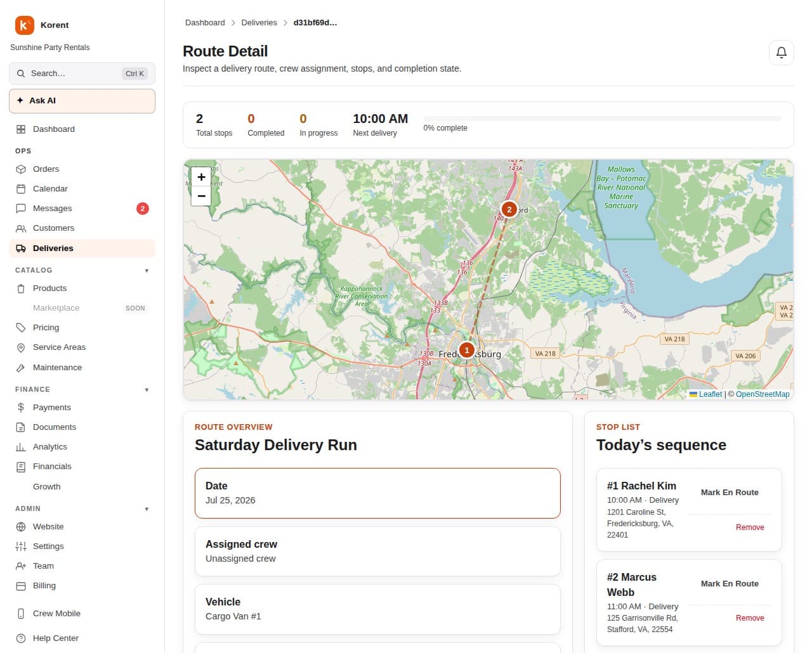
Task: Click the Products clipboard icon
Action: (21, 288)
